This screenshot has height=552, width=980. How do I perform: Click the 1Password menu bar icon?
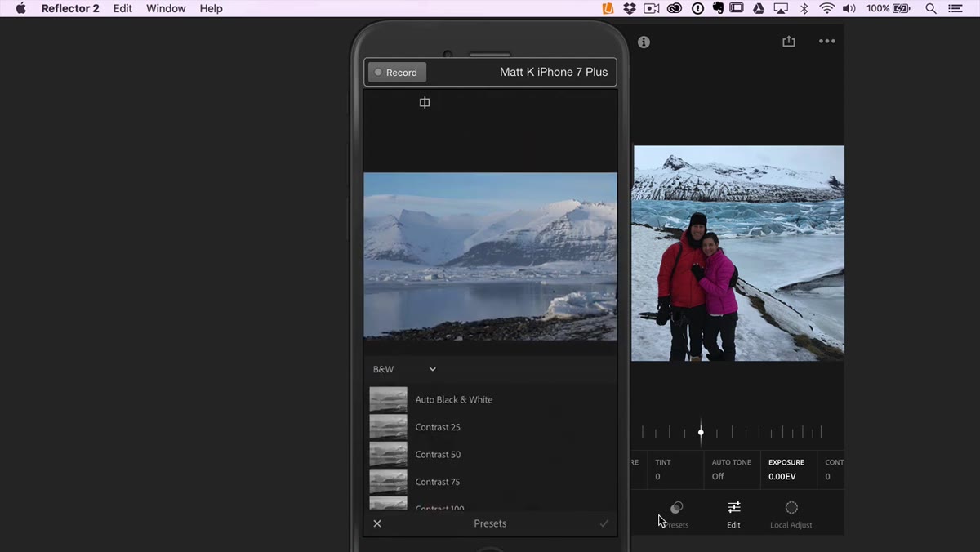[x=697, y=8]
